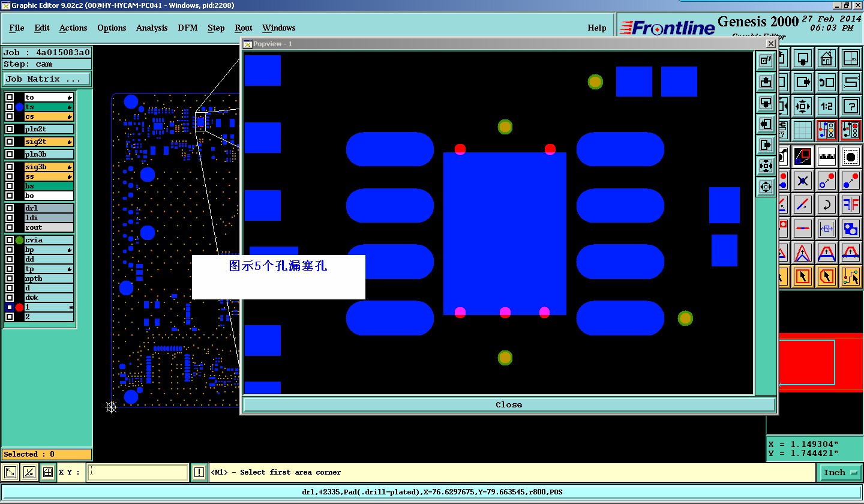Click the red color dot beside layer 1

point(19,307)
